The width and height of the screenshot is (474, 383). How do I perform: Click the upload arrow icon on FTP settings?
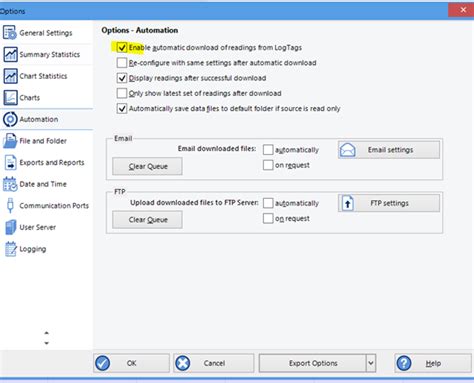(348, 203)
